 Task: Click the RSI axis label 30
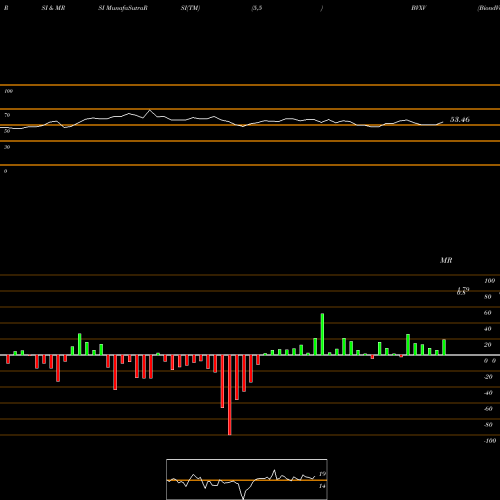7,147
